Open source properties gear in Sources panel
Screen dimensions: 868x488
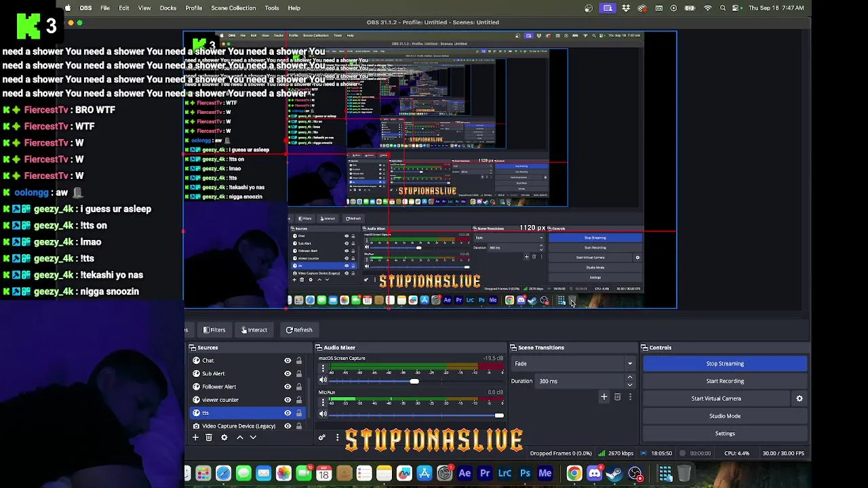pos(224,438)
